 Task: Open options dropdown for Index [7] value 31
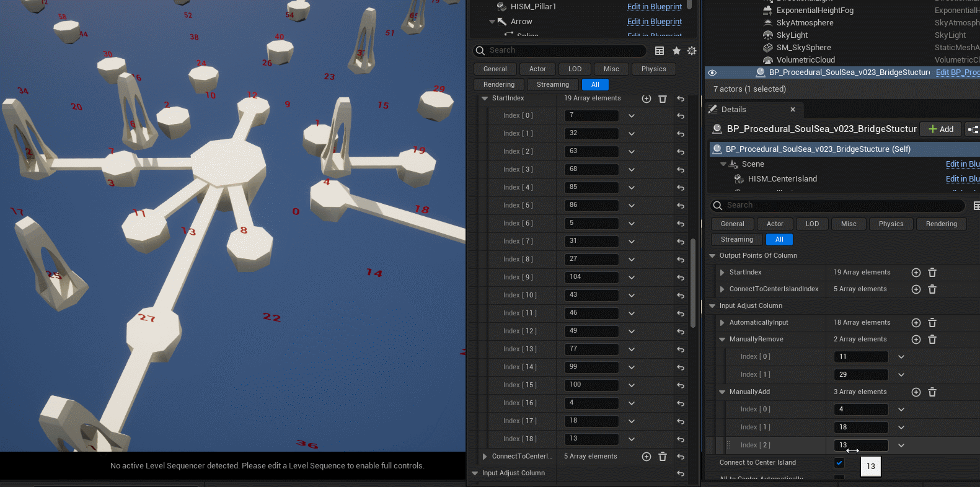[632, 242]
